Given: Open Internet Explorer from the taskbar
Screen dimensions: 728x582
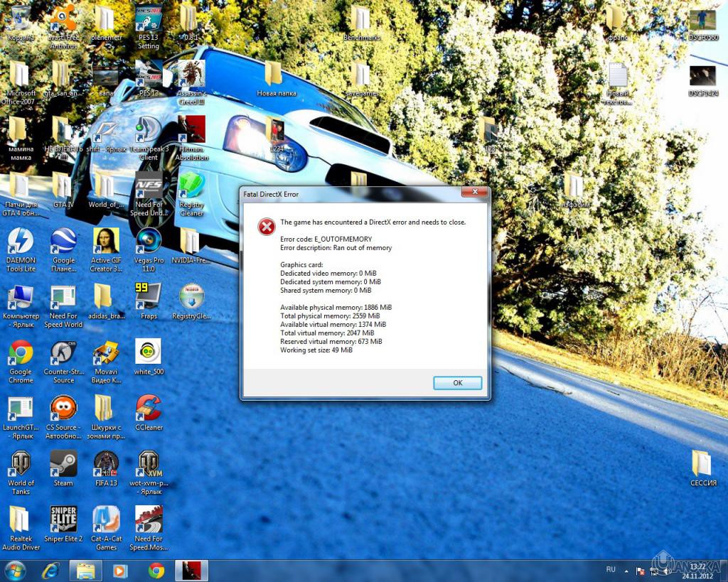Looking at the screenshot, I should [x=50, y=571].
